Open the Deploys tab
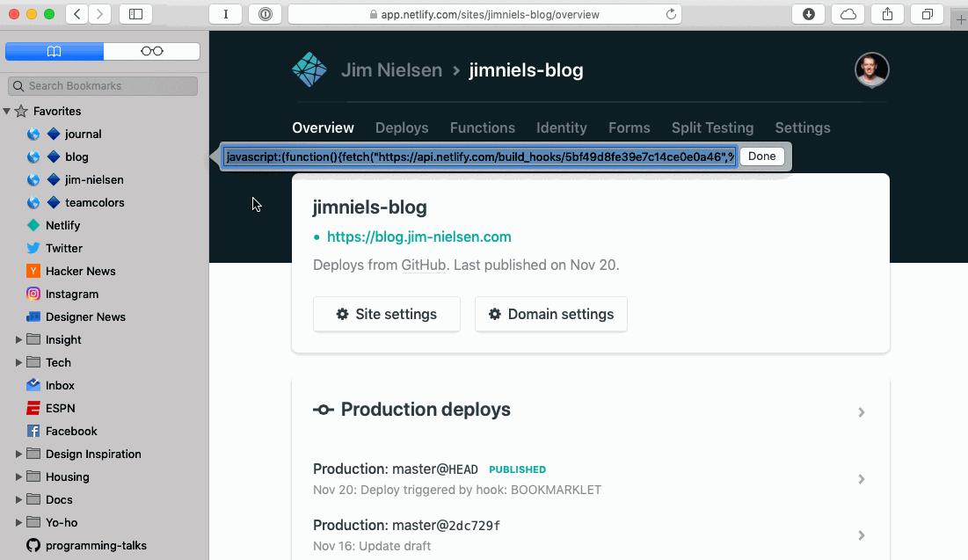Screen dimensions: 968x560 coord(402,127)
